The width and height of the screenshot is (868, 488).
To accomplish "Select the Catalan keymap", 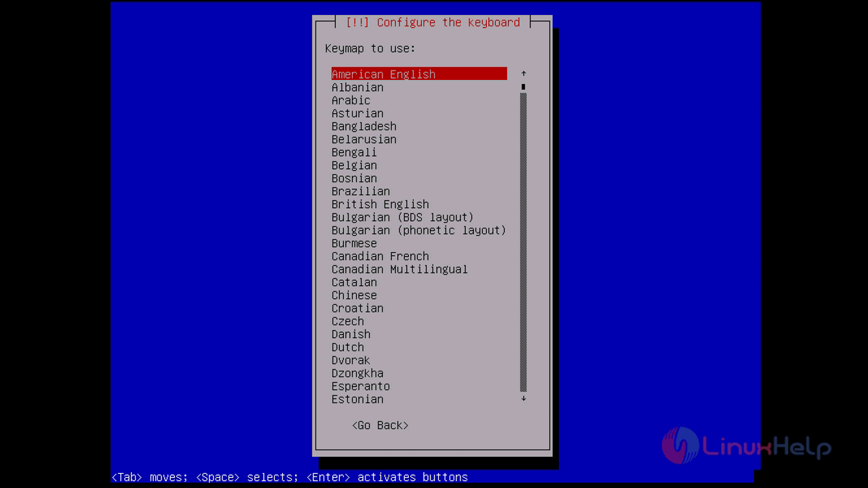I will coord(354,282).
